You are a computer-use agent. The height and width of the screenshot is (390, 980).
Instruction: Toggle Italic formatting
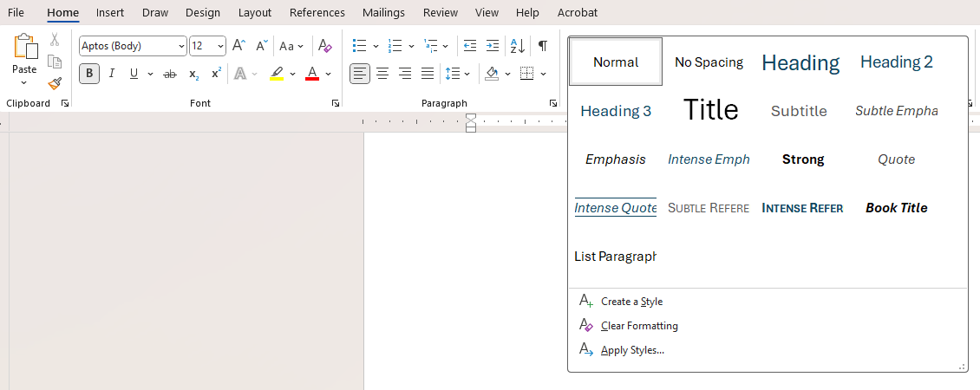tap(112, 74)
